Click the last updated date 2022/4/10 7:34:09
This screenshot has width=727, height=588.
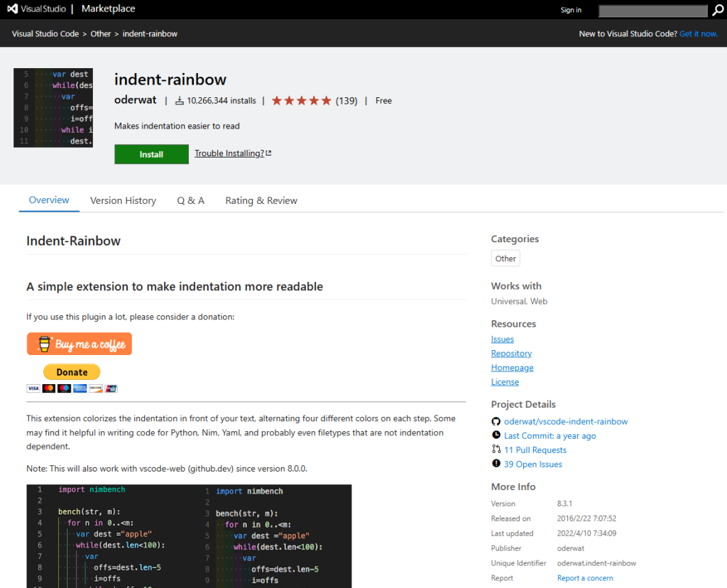pyautogui.click(x=586, y=533)
